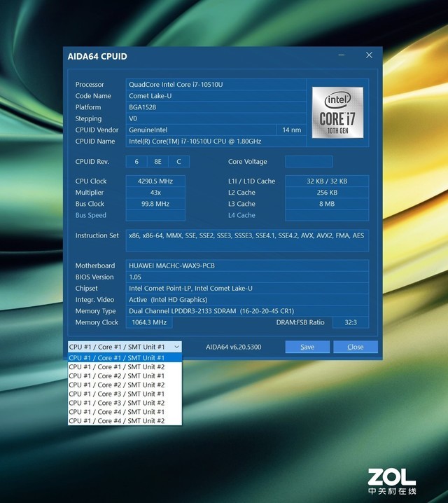
Task: Click the V0 stepping value
Action: tap(216, 118)
